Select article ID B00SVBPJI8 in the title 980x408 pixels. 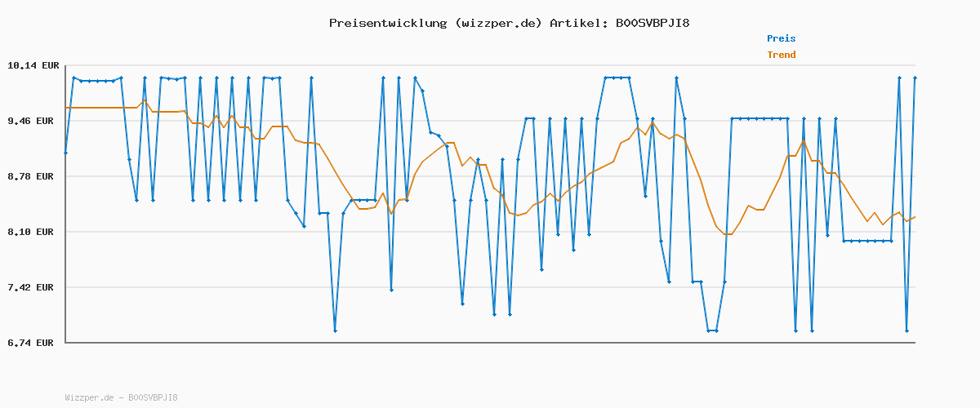pyautogui.click(x=652, y=23)
